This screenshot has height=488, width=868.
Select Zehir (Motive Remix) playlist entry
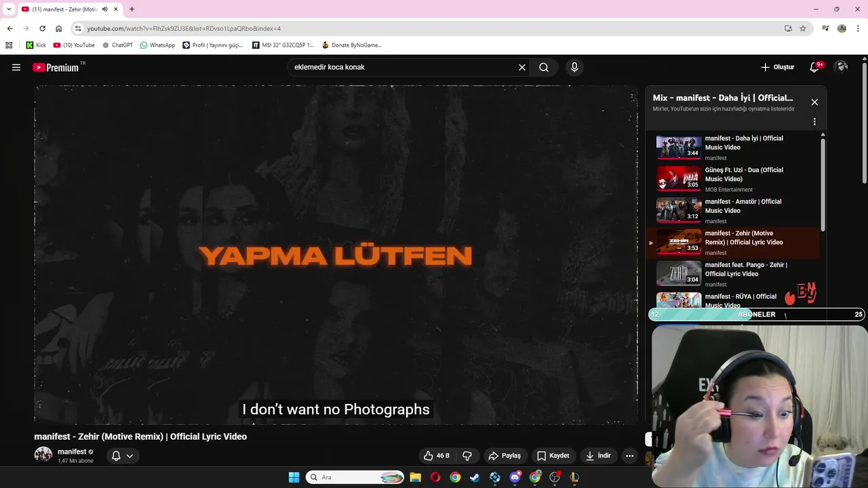pyautogui.click(x=734, y=243)
